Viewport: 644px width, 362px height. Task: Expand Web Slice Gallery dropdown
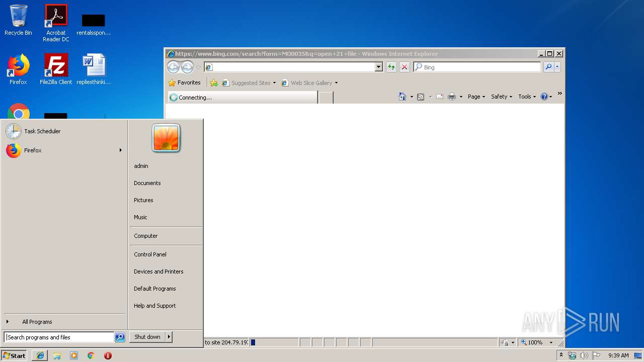(336, 83)
